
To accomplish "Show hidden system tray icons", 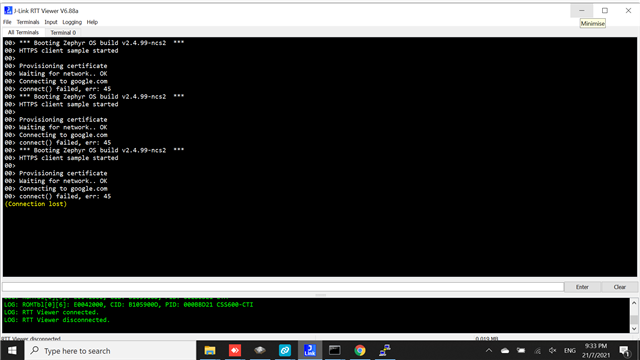I will coord(489,351).
